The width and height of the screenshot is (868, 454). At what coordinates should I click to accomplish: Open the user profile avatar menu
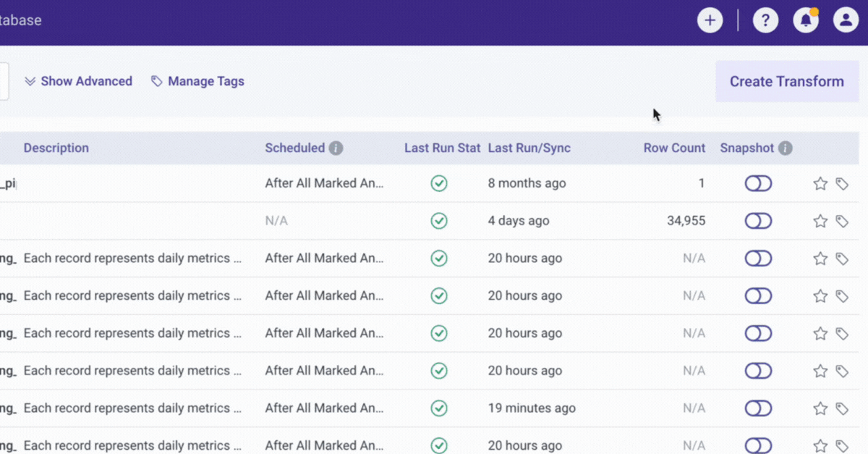pos(846,20)
